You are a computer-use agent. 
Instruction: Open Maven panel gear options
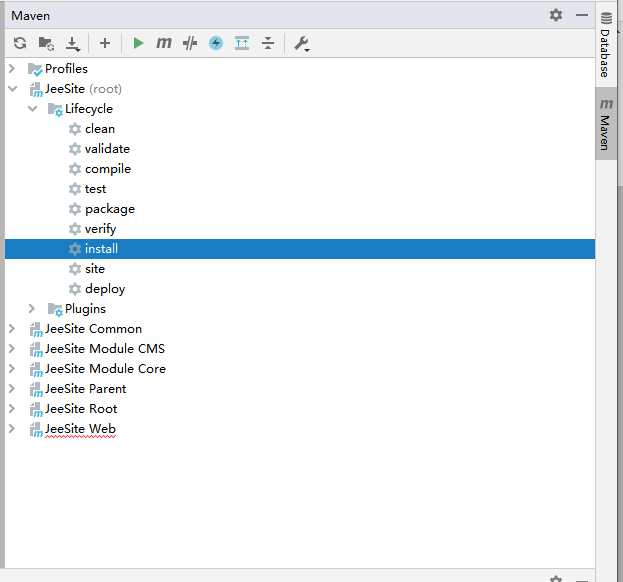pos(556,15)
